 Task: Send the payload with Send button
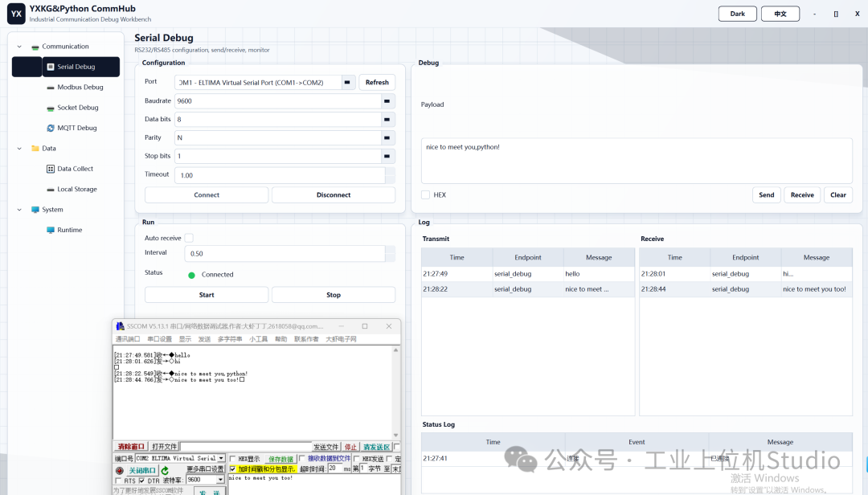[767, 195]
